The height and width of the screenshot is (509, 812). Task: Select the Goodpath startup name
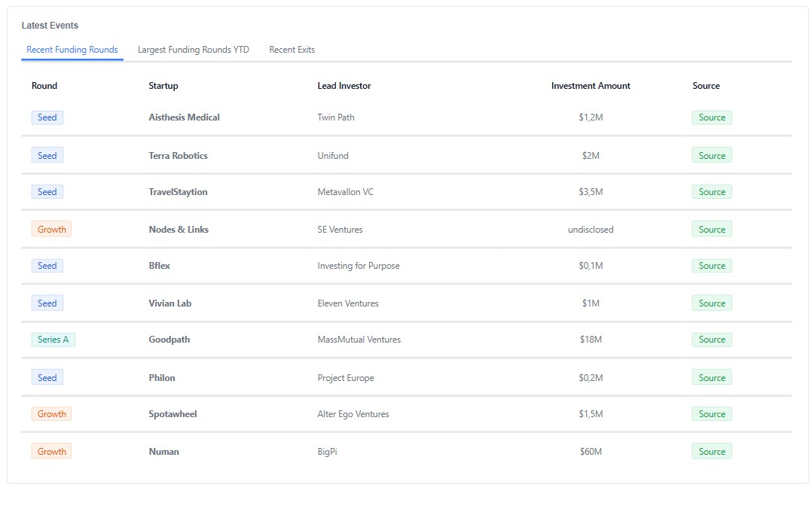tap(169, 340)
